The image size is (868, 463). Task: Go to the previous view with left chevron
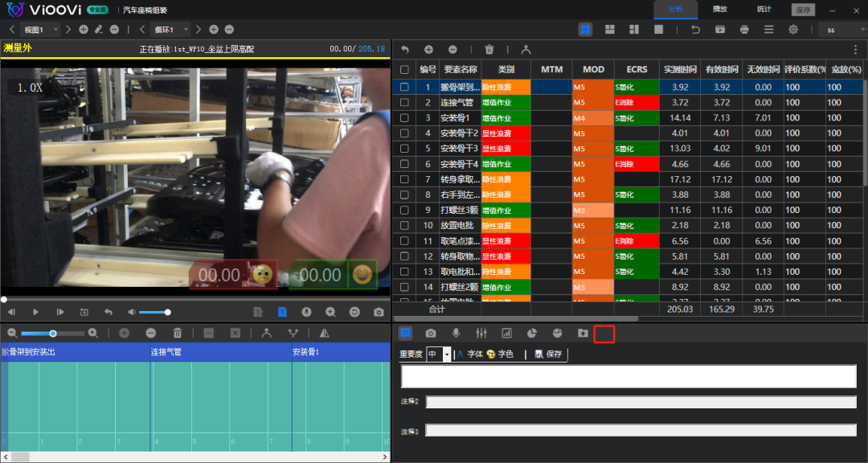click(12, 30)
